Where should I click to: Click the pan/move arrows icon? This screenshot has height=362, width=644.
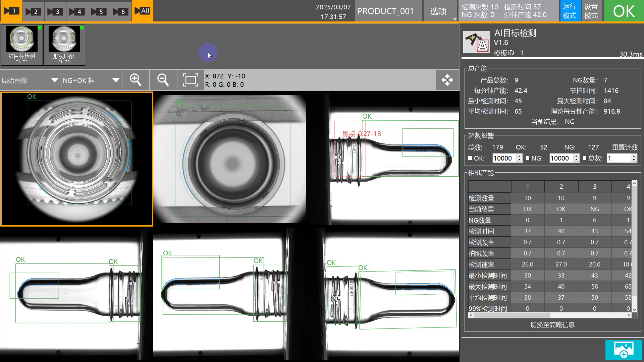pos(447,80)
